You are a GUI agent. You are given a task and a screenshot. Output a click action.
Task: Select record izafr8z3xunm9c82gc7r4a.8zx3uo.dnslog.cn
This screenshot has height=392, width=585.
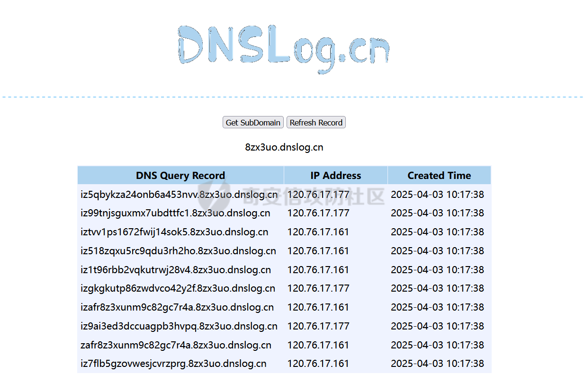tap(177, 307)
